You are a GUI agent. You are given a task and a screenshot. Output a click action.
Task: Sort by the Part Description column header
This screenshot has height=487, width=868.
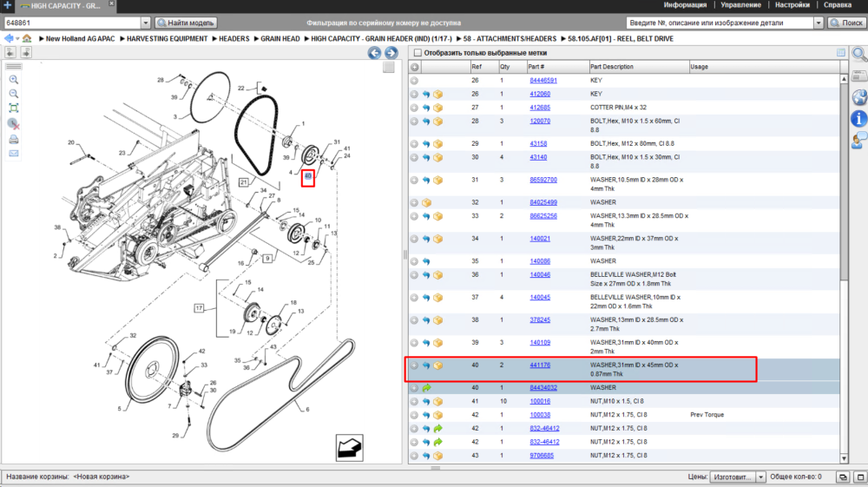click(638, 67)
